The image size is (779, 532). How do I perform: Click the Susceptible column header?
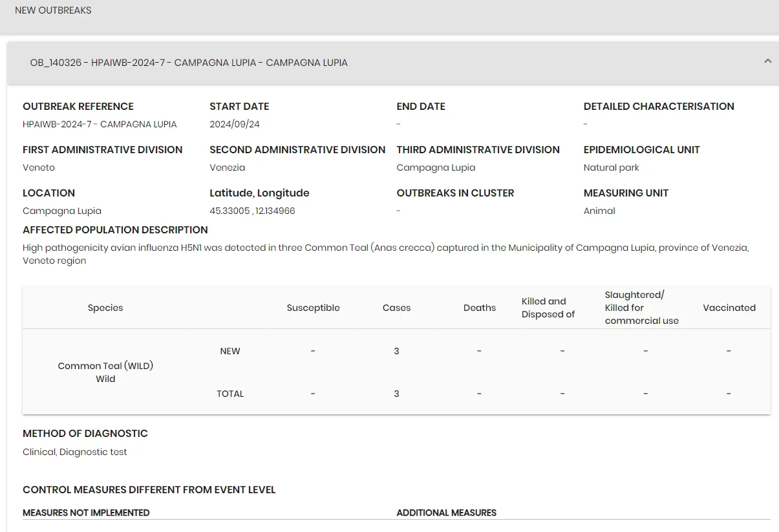point(313,308)
